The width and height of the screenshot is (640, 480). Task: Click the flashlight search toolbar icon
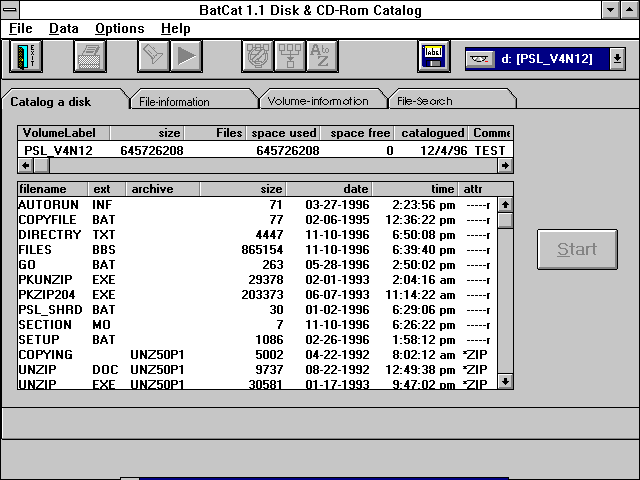pos(154,57)
